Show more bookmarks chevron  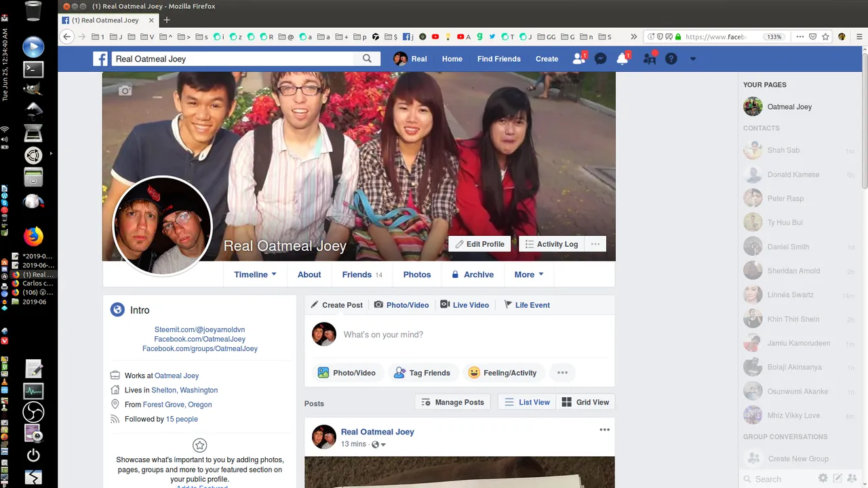tap(633, 37)
